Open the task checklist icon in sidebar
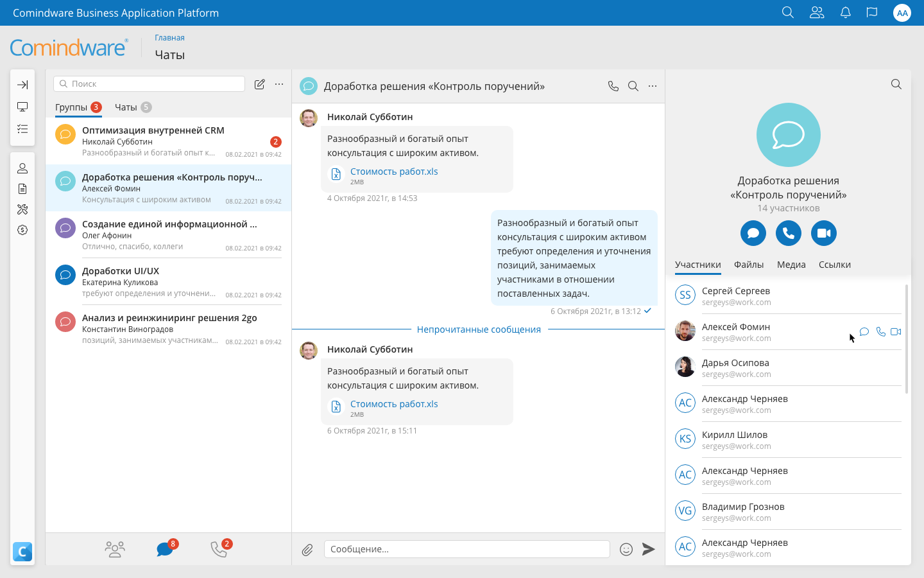 click(22, 129)
